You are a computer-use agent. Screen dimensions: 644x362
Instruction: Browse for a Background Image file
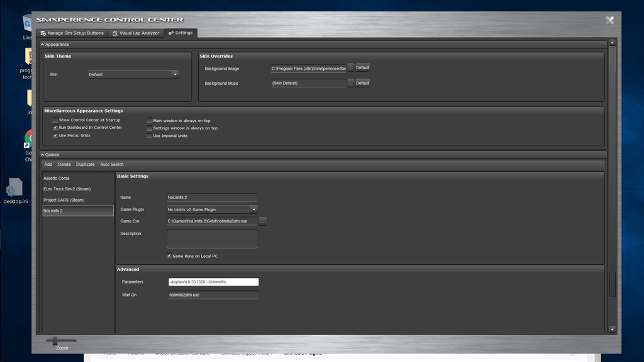[351, 68]
